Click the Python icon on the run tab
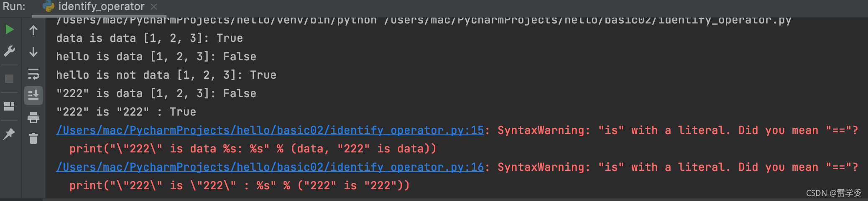The height and width of the screenshot is (201, 868). coord(49,6)
